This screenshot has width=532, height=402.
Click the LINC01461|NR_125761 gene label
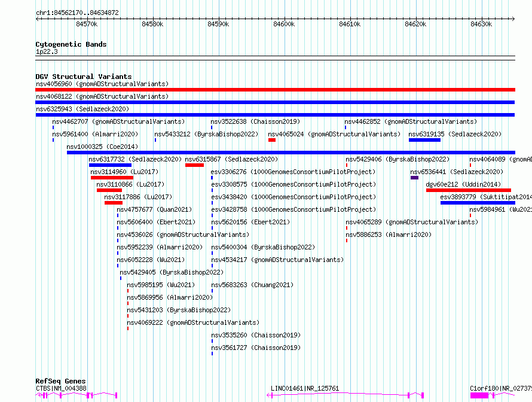pyautogui.click(x=305, y=388)
